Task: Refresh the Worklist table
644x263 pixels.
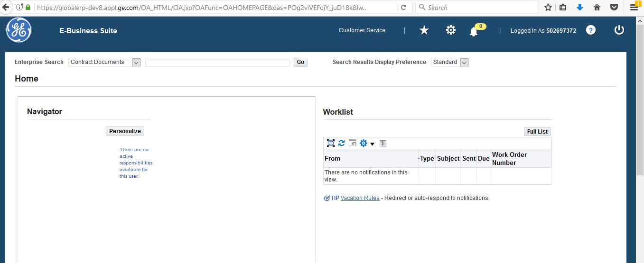Action: point(341,143)
